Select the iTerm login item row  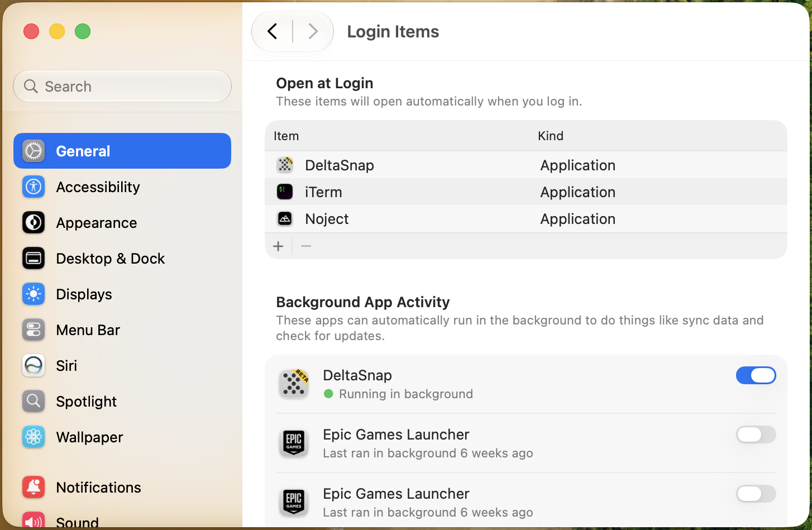coord(526,192)
